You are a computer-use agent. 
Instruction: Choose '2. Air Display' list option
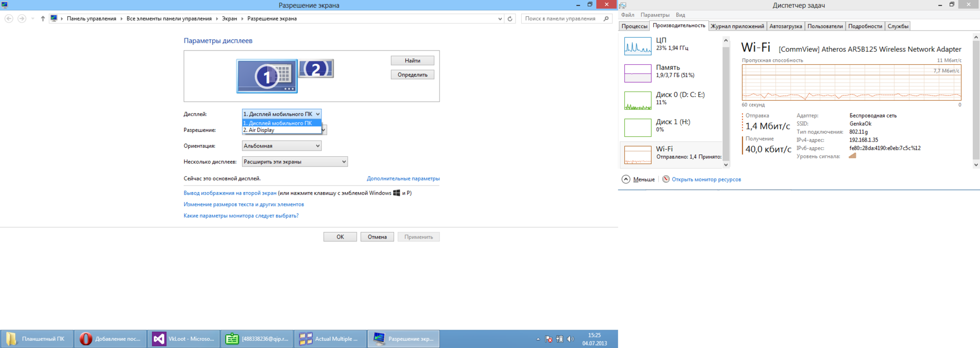pyautogui.click(x=282, y=130)
